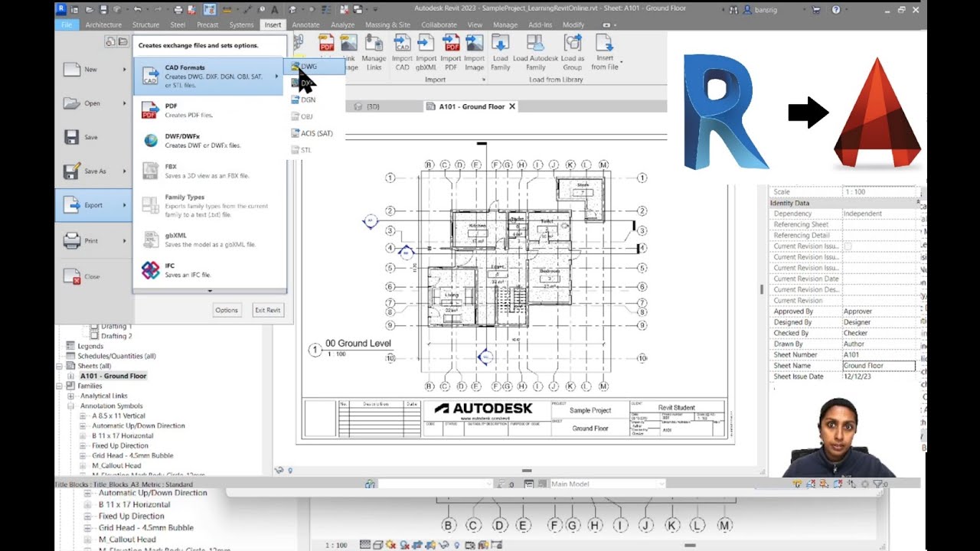Click the Sheet Number value A101
The width and height of the screenshot is (980, 551).
878,355
